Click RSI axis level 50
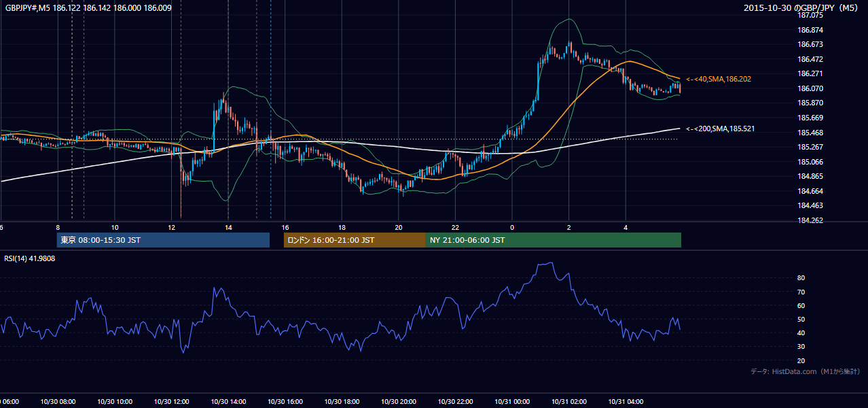Screen dimensions: 868x408 [801, 320]
